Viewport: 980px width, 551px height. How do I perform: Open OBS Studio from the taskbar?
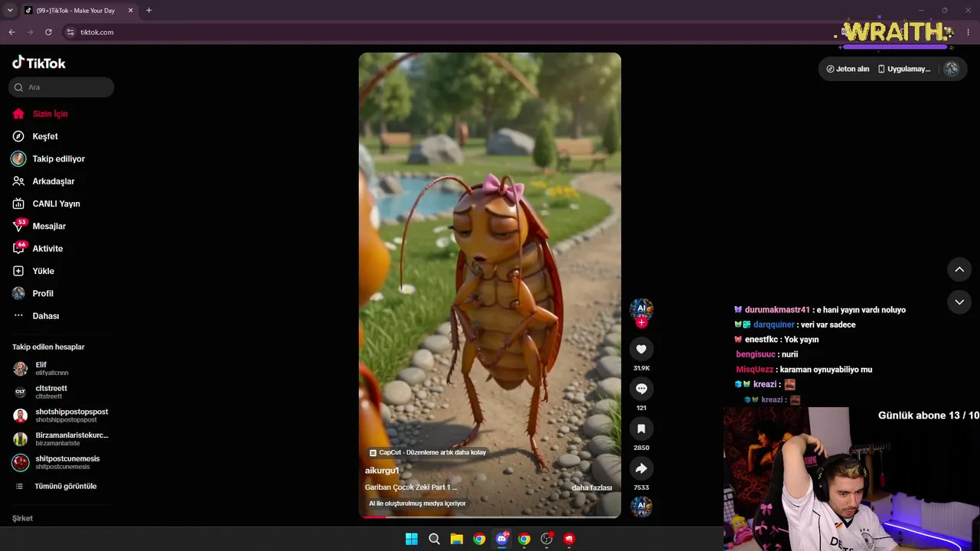pos(547,539)
